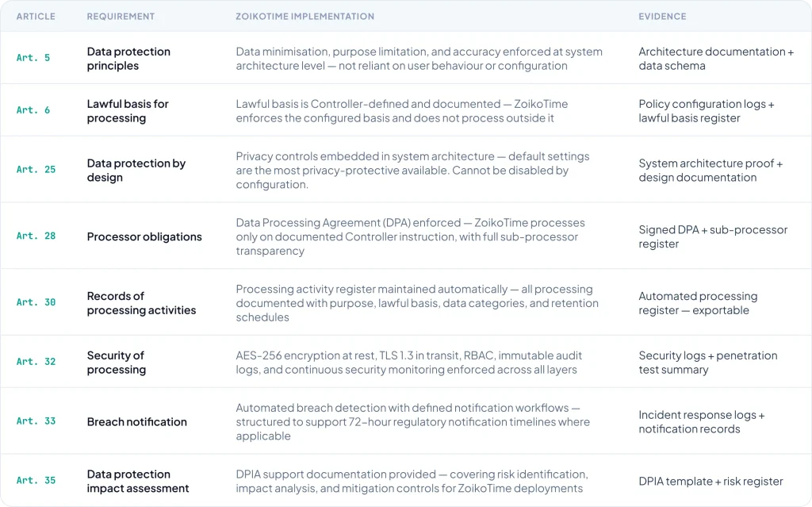Click the ZOIKOTIME IMPLEMENTATION column header
812x507 pixels.
click(x=304, y=17)
